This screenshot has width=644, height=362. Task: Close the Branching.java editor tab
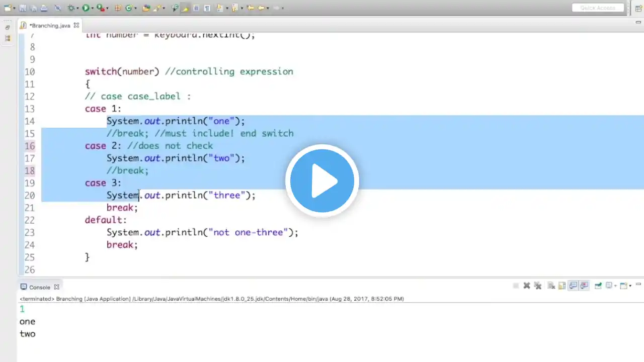(76, 25)
